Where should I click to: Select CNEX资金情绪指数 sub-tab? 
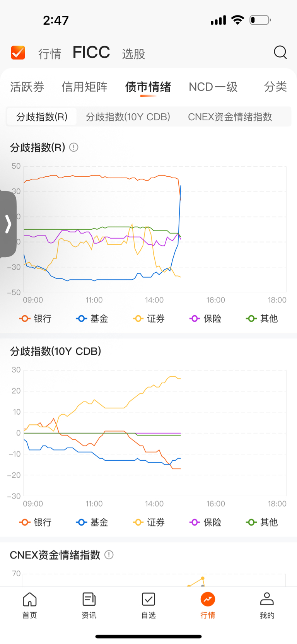point(230,117)
